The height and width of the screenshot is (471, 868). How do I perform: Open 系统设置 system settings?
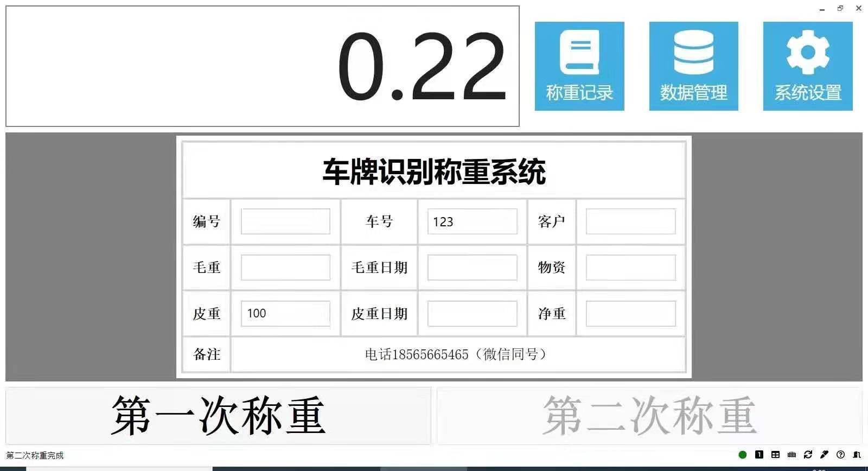pos(807,66)
